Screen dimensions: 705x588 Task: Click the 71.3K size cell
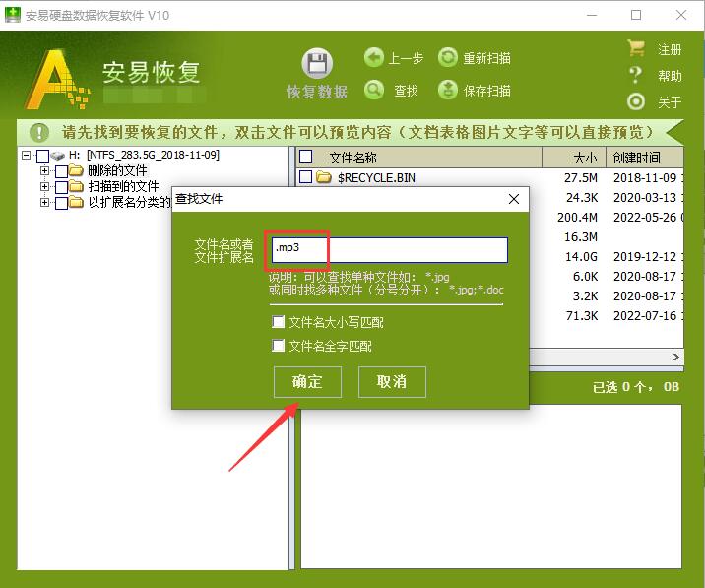point(582,316)
